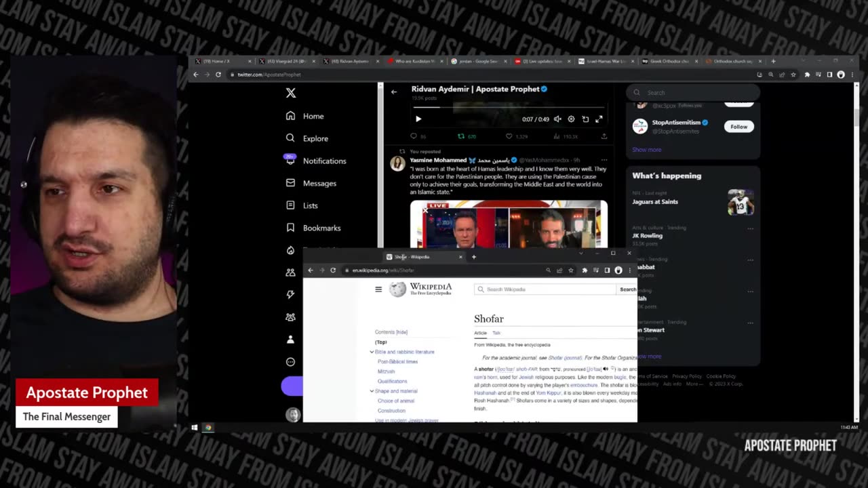Click the Profile person icon in Twitter sidebar

290,340
